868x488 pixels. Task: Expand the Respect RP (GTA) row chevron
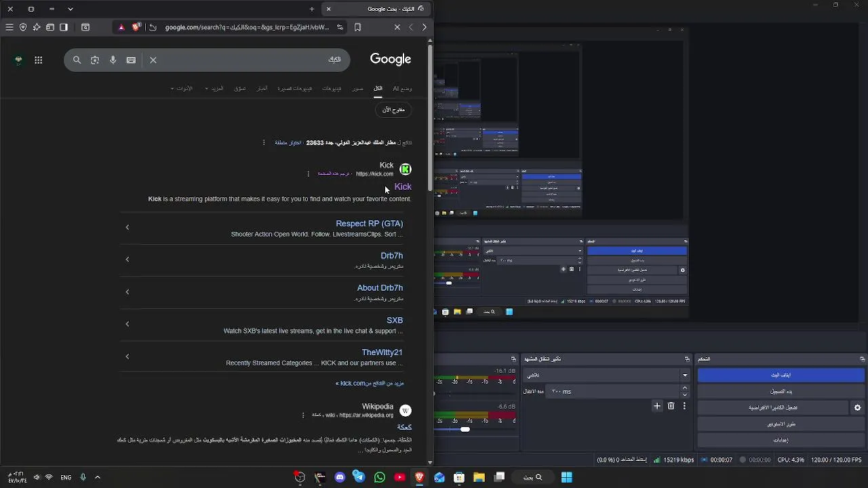[127, 227]
